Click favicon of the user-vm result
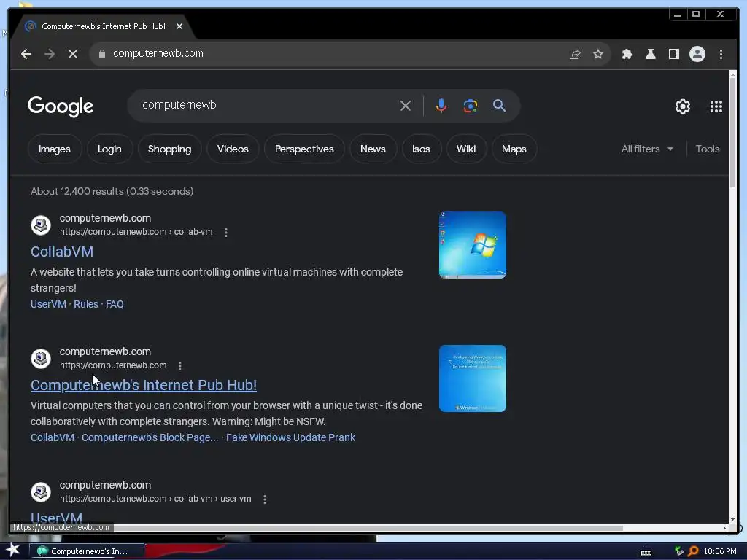Screen dimensions: 747x560 tap(41, 491)
